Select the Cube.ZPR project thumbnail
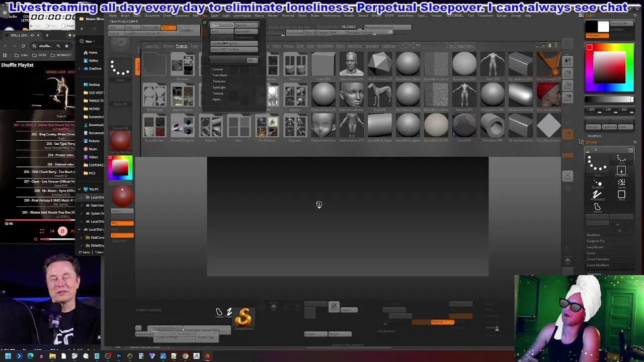Image resolution: width=644 pixels, height=362 pixels. click(323, 65)
